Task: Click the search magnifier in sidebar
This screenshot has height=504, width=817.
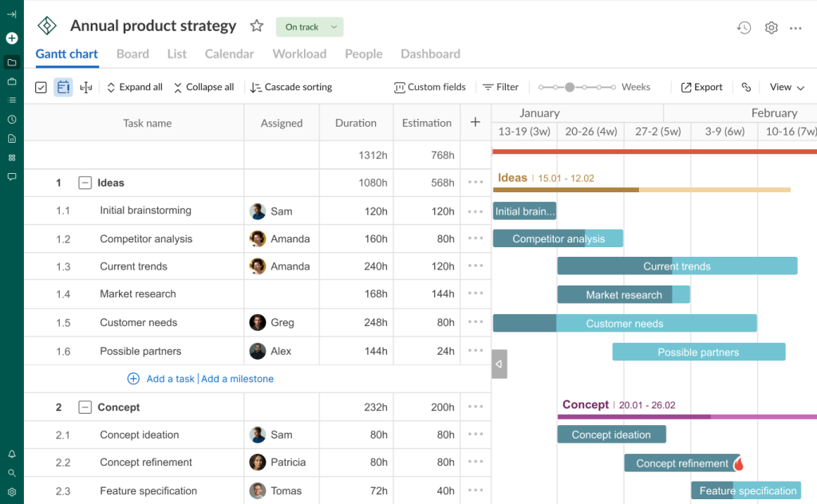Action: [11, 473]
